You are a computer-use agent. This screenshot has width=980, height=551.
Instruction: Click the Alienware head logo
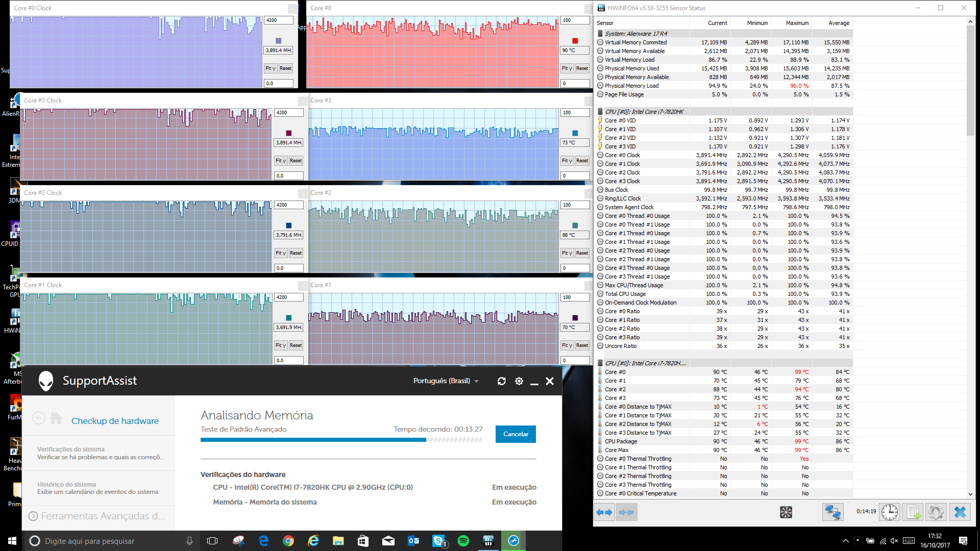46,381
